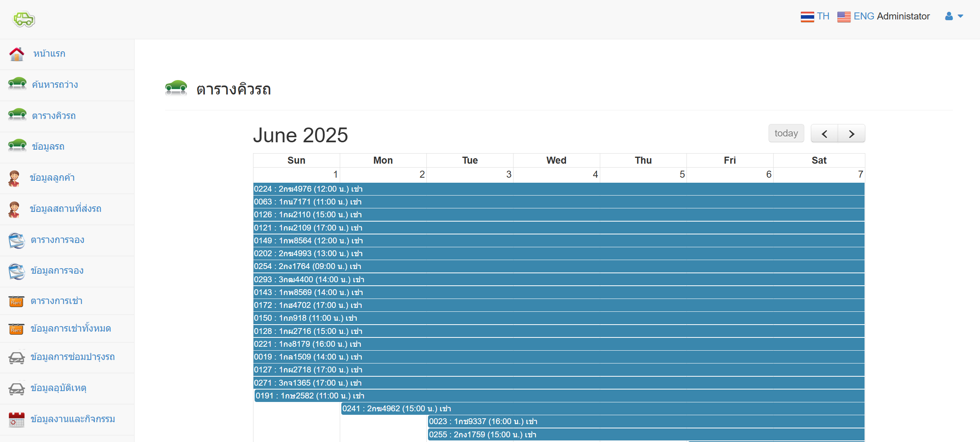The height and width of the screenshot is (442, 980).
Task: Open the user account dropdown arrow
Action: pyautogui.click(x=961, y=16)
